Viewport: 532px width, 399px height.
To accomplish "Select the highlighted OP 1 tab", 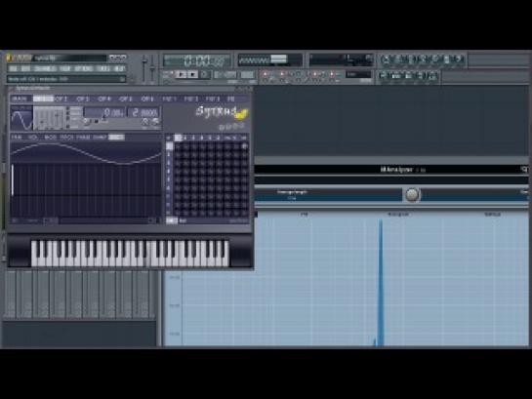I will pyautogui.click(x=43, y=99).
